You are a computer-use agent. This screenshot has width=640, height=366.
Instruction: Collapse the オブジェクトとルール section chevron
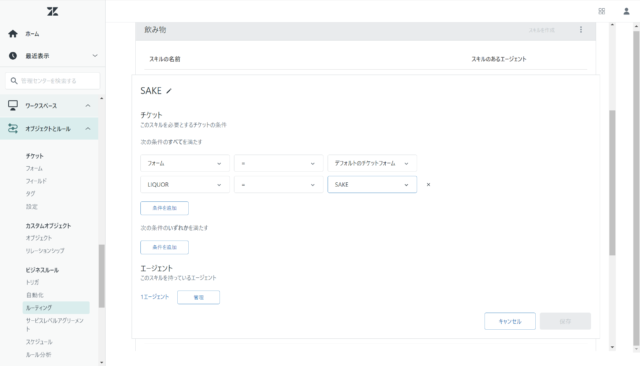tap(88, 129)
